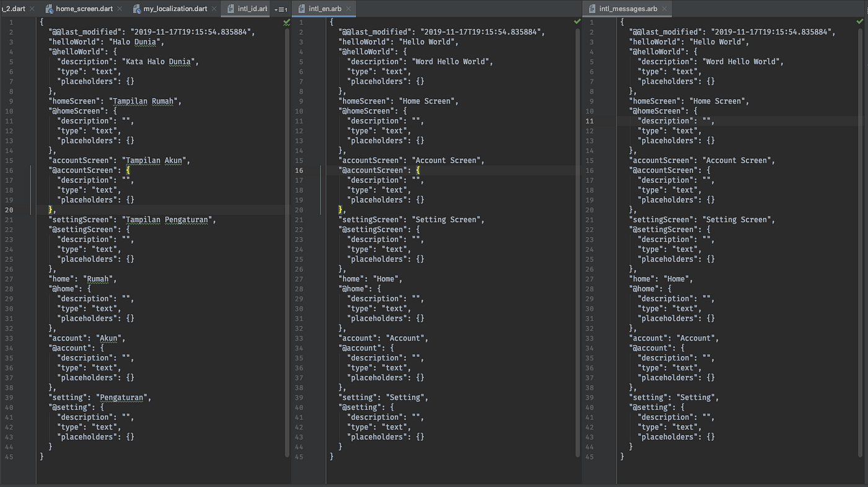Click "Home" value on intl_messages.arb line 27
The height and width of the screenshot is (487, 868).
(675, 279)
